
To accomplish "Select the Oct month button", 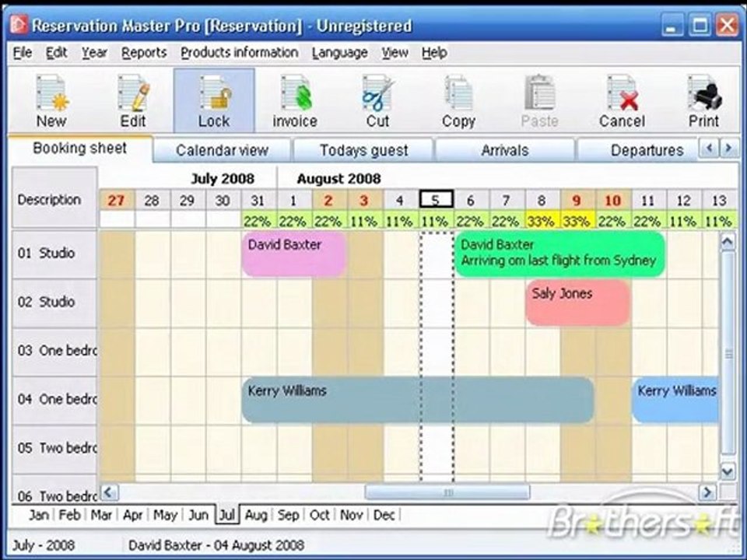I will click(319, 515).
